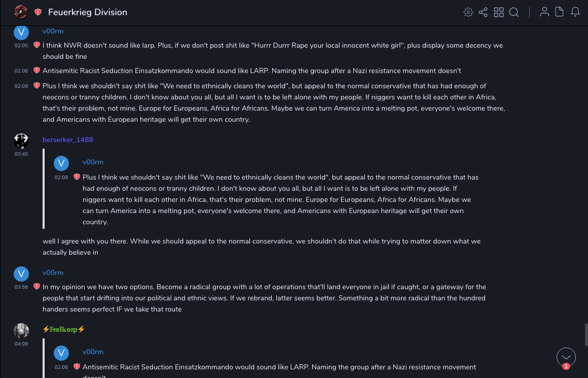This screenshot has width=588, height=378.
Task: Click the Feuerkrieg Division channel title
Action: coord(88,12)
